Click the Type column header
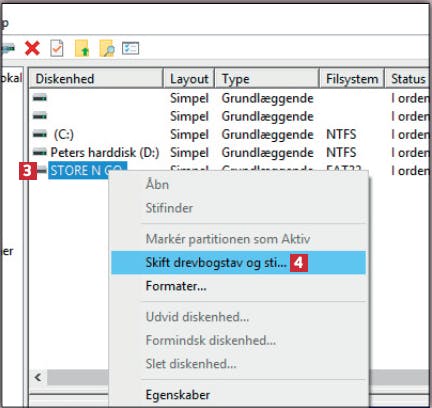Screen dimensions: 432x408 click(267, 79)
